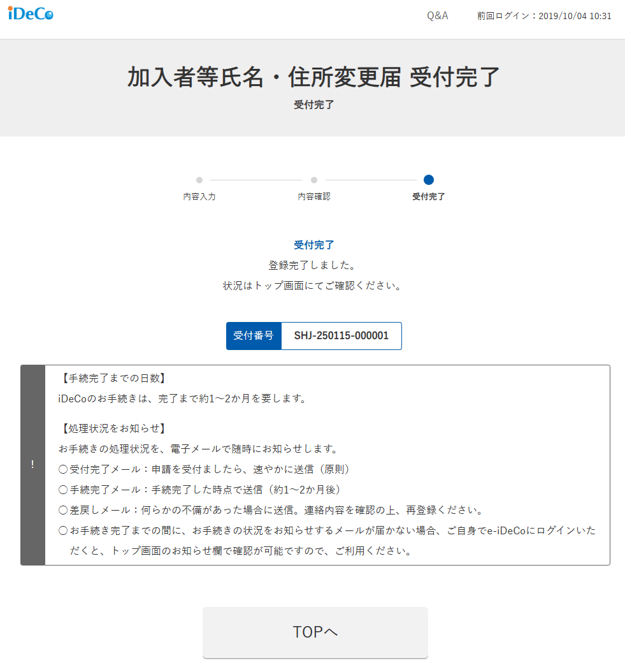Open the Q&A page
The height and width of the screenshot is (672, 625).
coord(437,16)
